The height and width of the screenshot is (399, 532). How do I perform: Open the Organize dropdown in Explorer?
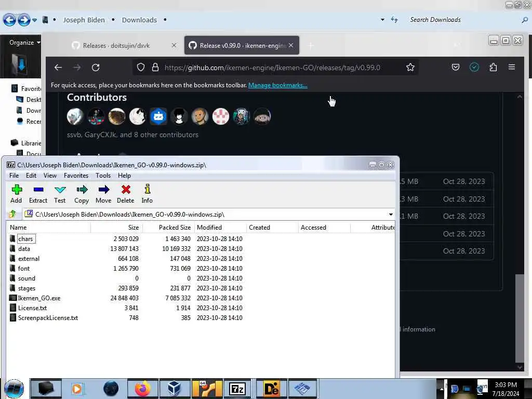click(25, 43)
